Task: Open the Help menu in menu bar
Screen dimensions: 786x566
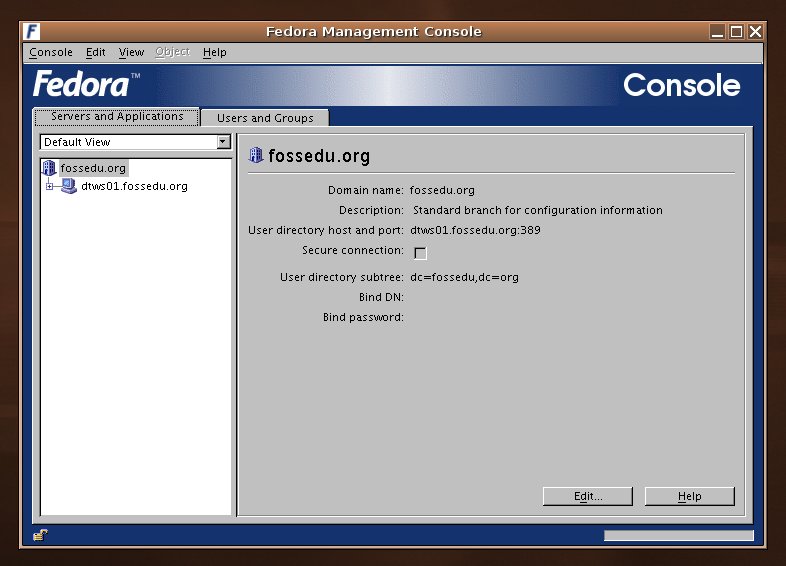Action: pyautogui.click(x=215, y=52)
